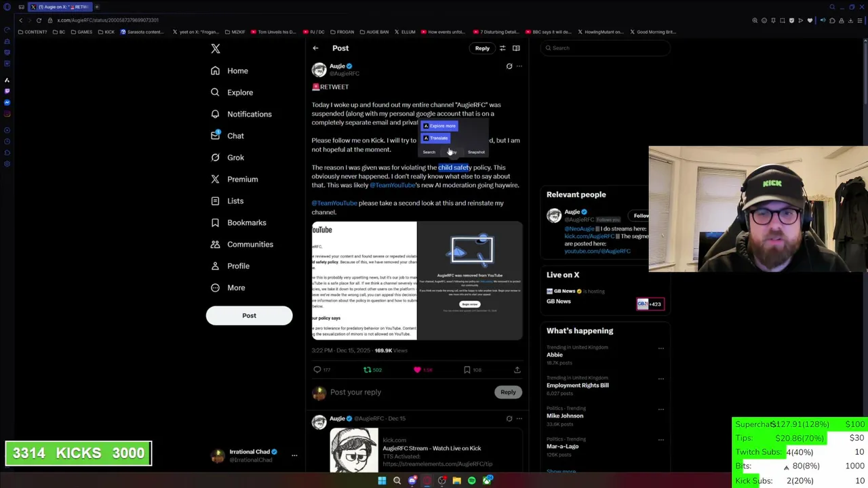The image size is (868, 488).
Task: Open Mar-a-Lago trending topic
Action: (x=563, y=447)
